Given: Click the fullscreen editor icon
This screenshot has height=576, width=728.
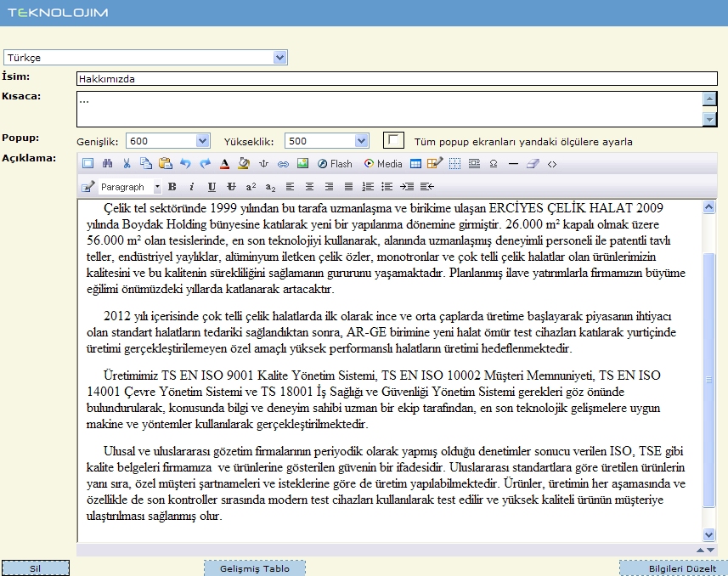Looking at the screenshot, I should [x=87, y=163].
